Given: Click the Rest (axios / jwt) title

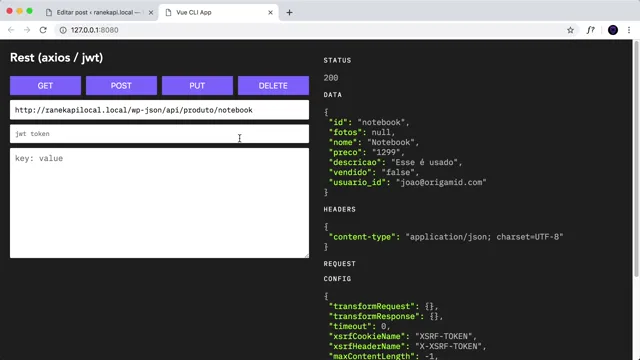Looking at the screenshot, I should [x=57, y=58].
